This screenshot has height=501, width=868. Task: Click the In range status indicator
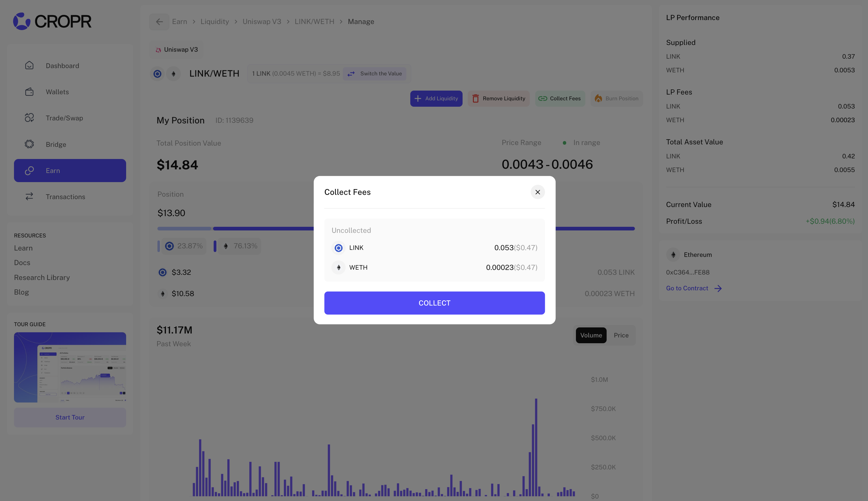click(x=581, y=143)
